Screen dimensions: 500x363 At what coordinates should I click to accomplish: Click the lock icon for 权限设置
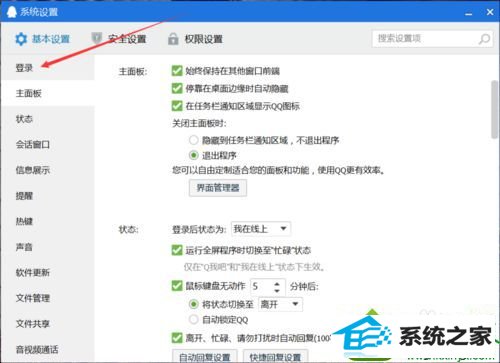tap(173, 39)
